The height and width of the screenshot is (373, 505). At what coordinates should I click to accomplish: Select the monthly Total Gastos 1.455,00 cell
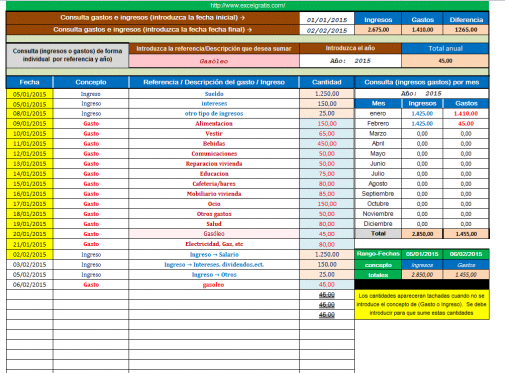pyautogui.click(x=466, y=234)
